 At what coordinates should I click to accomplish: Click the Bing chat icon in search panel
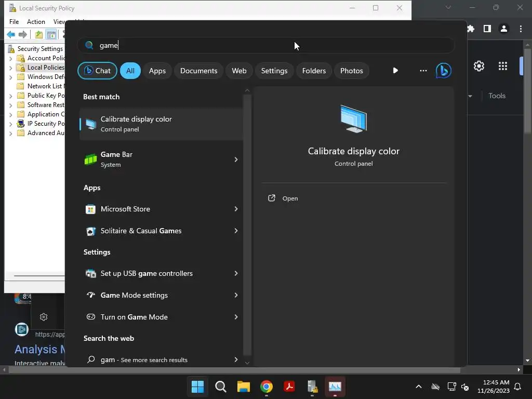444,71
